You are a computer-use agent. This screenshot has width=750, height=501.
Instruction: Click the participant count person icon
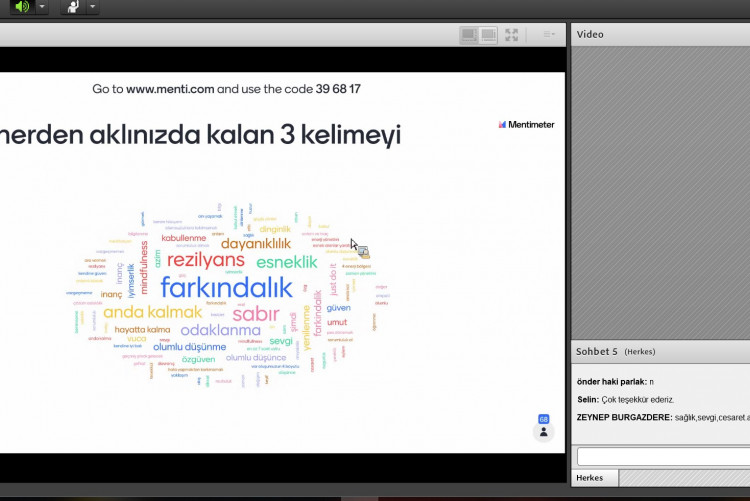(544, 433)
